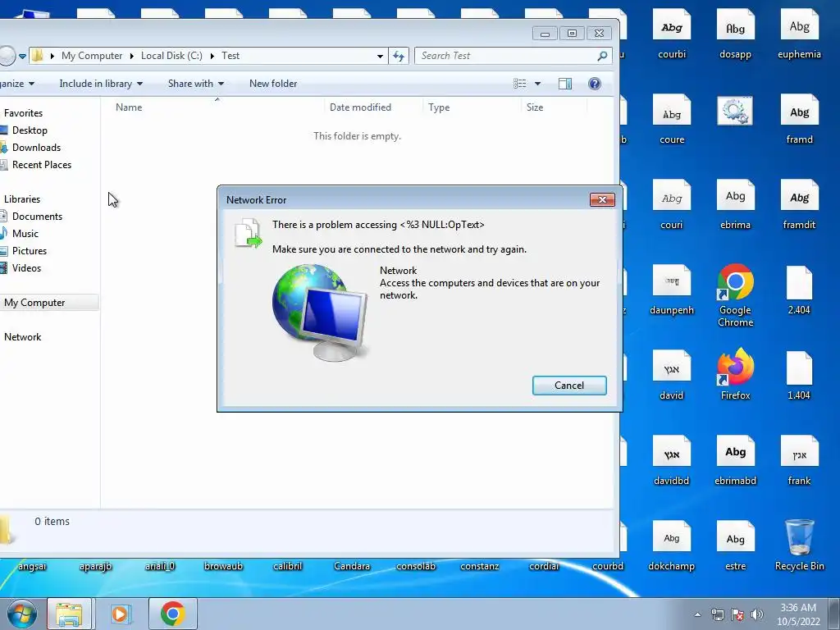Viewport: 840px width, 630px height.
Task: Click Cancel in Network Error dialog
Action: click(x=569, y=386)
